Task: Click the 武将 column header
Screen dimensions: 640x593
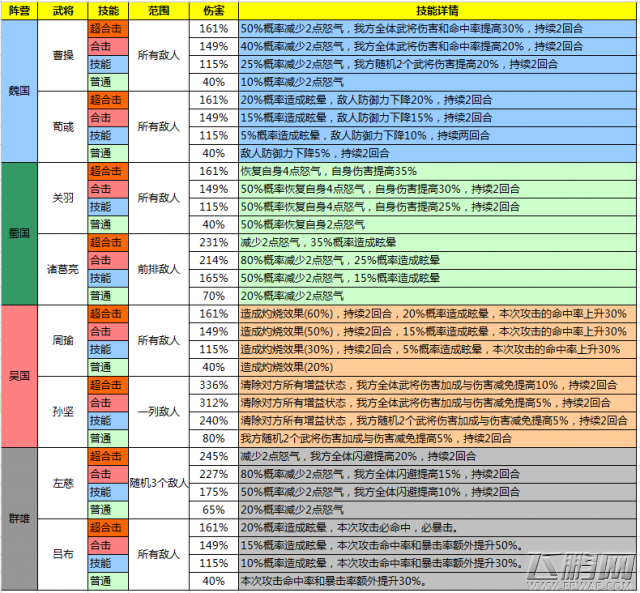Action: point(63,11)
